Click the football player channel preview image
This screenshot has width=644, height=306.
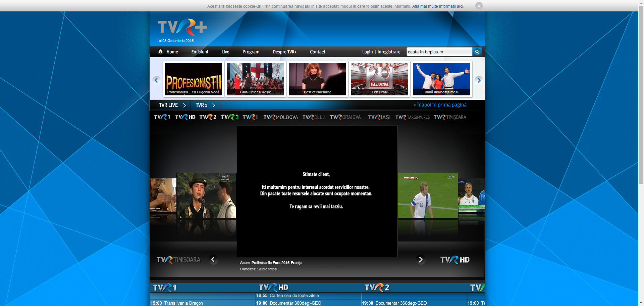tap(428, 195)
